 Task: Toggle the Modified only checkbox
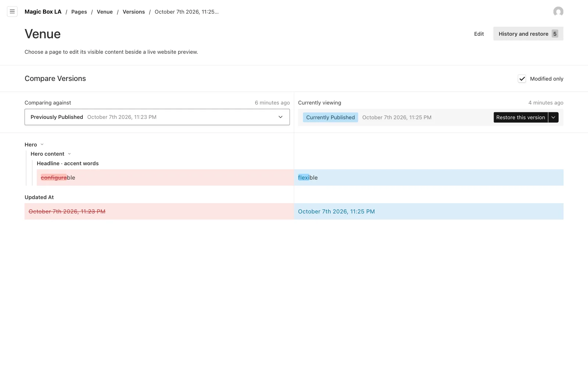click(x=522, y=79)
